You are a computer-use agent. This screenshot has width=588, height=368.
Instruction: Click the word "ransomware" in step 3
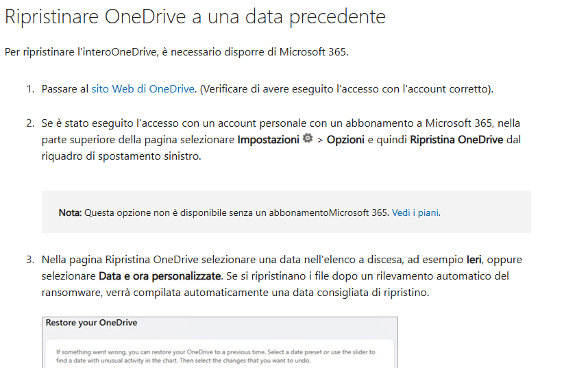point(71,293)
